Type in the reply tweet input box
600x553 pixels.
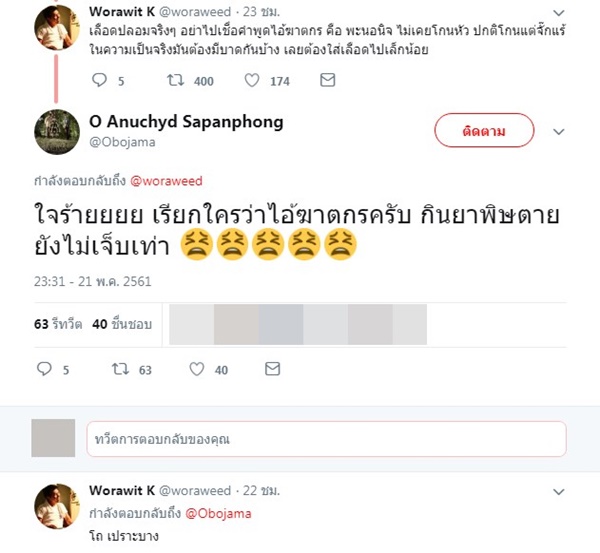coord(326,440)
